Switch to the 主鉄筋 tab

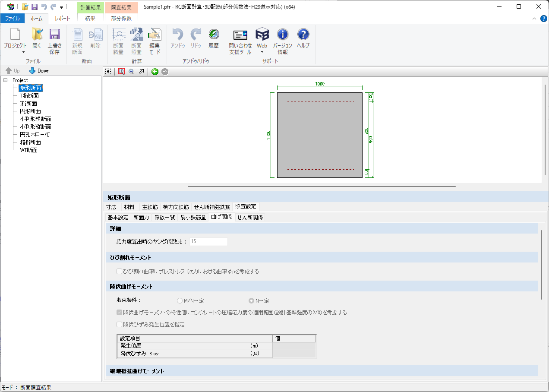(150, 207)
